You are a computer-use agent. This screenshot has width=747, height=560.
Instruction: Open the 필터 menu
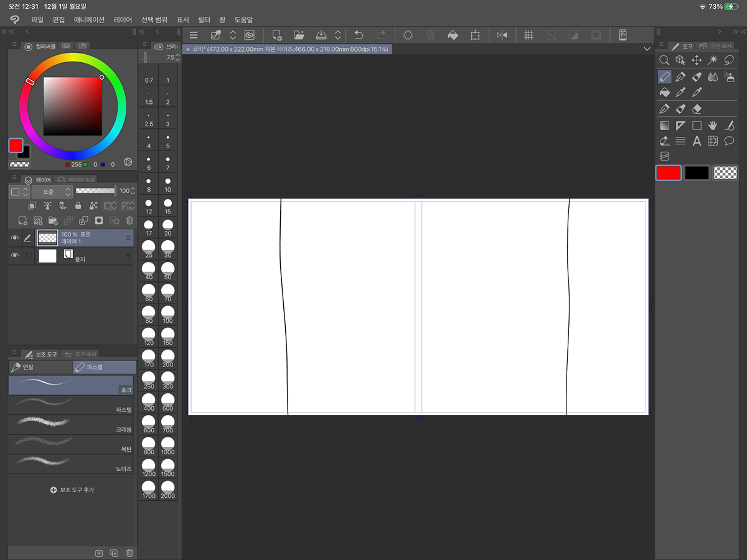pyautogui.click(x=204, y=20)
